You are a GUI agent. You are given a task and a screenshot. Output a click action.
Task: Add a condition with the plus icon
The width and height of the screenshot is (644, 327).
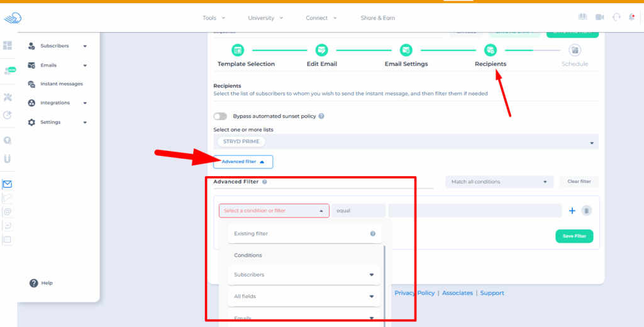point(572,211)
